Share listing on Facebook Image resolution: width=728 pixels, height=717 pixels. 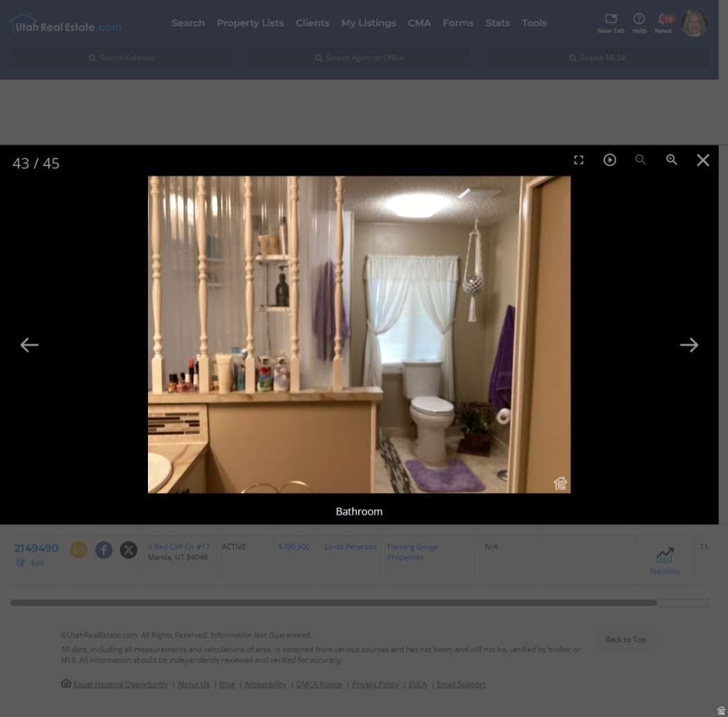tap(104, 550)
